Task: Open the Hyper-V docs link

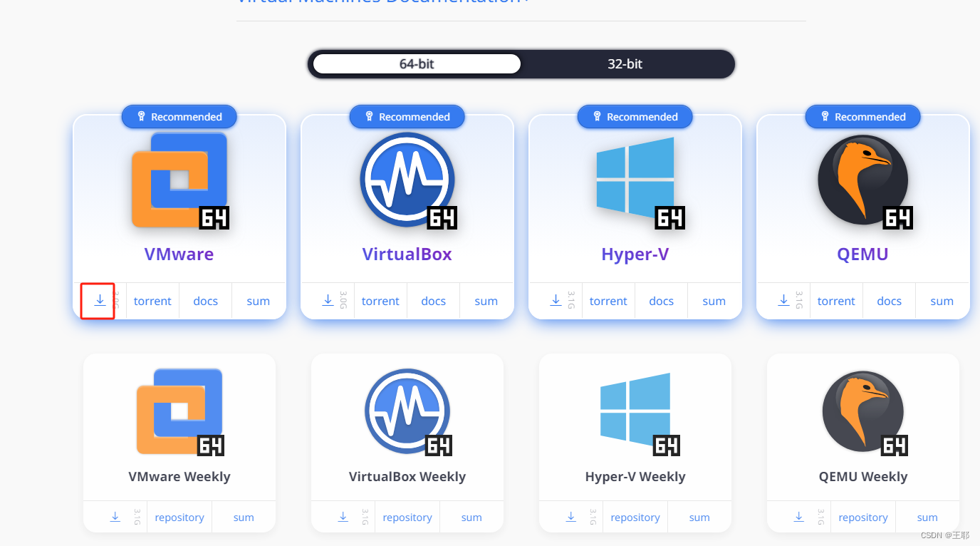Action: pos(662,301)
